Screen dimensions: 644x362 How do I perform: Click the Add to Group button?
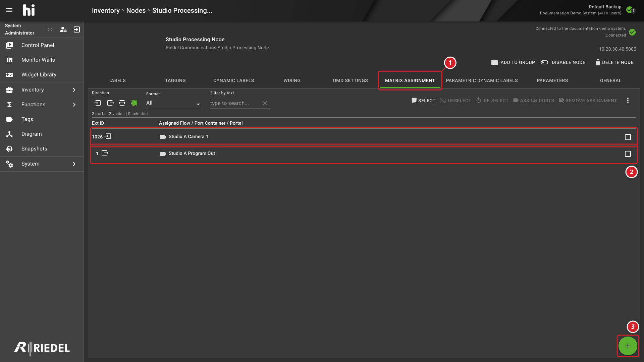point(513,62)
